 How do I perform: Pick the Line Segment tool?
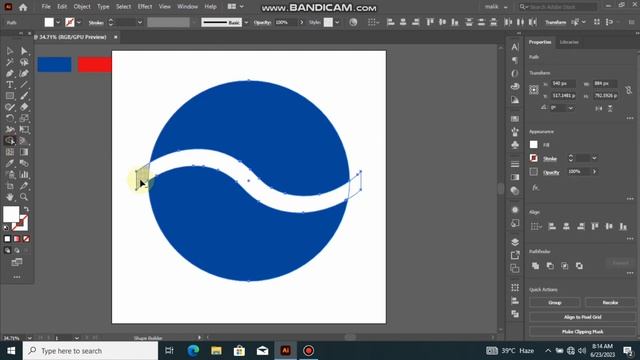(x=24, y=85)
